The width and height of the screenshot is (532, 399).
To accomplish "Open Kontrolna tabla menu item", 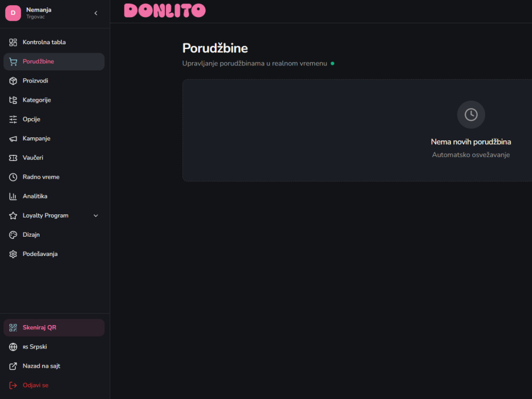I will (54, 43).
